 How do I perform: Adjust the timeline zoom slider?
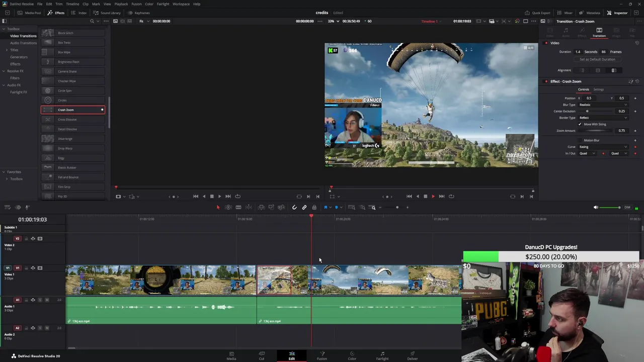coord(397,207)
